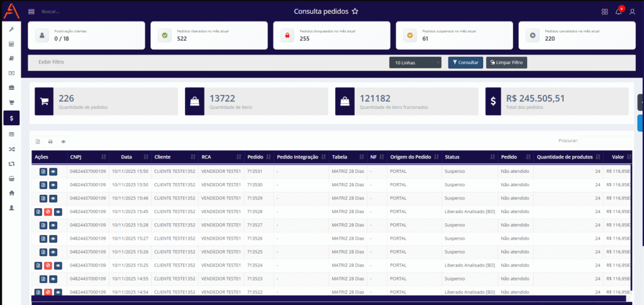Viewport: 644px width, 305px height.
Task: Click the Consultar button
Action: pos(465,63)
